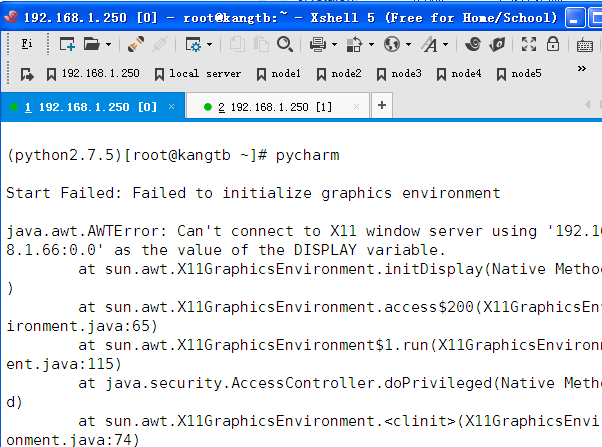Click the globe encoding icon
The width and height of the screenshot is (602, 447).
click(392, 45)
